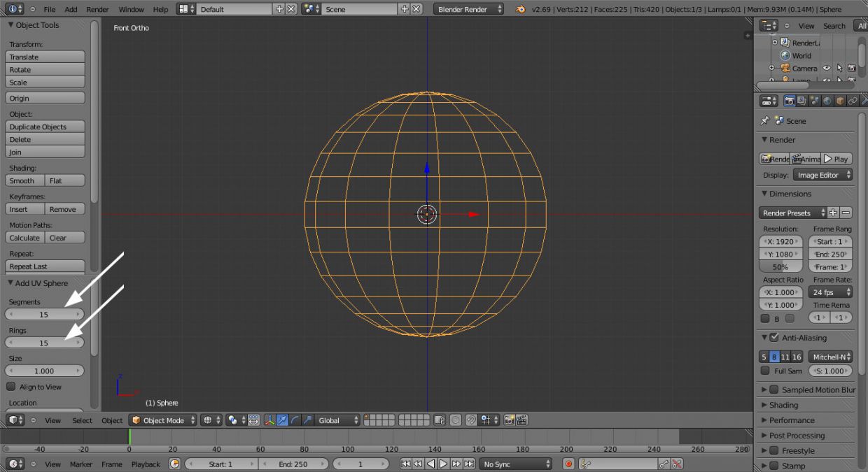Toggle Camera selectability arrow in outliner

pyautogui.click(x=839, y=69)
